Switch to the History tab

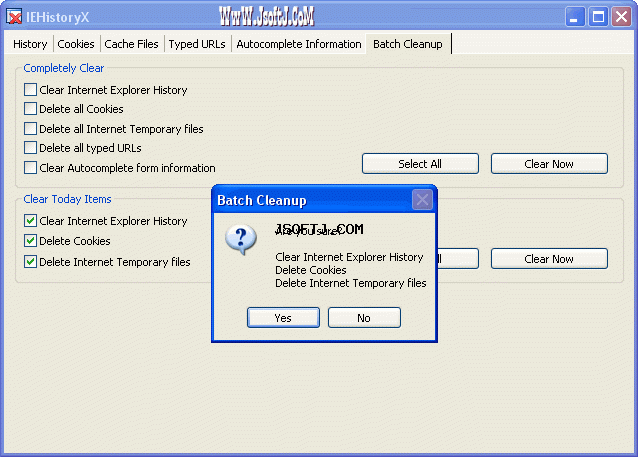(30, 44)
